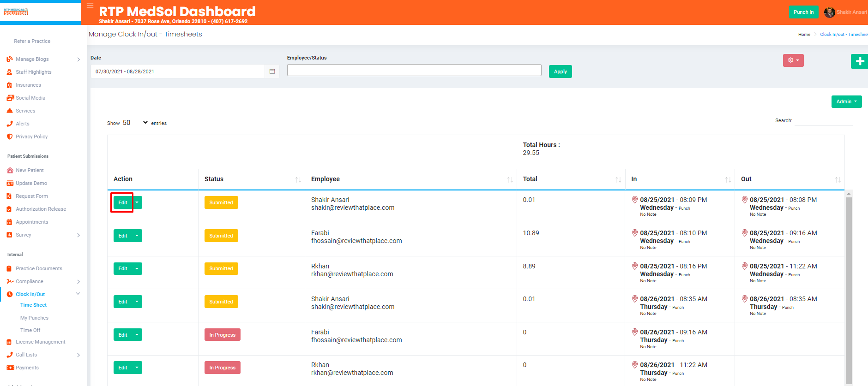Click the RTP Medical Solution logo
868x386 pixels.
[16, 12]
